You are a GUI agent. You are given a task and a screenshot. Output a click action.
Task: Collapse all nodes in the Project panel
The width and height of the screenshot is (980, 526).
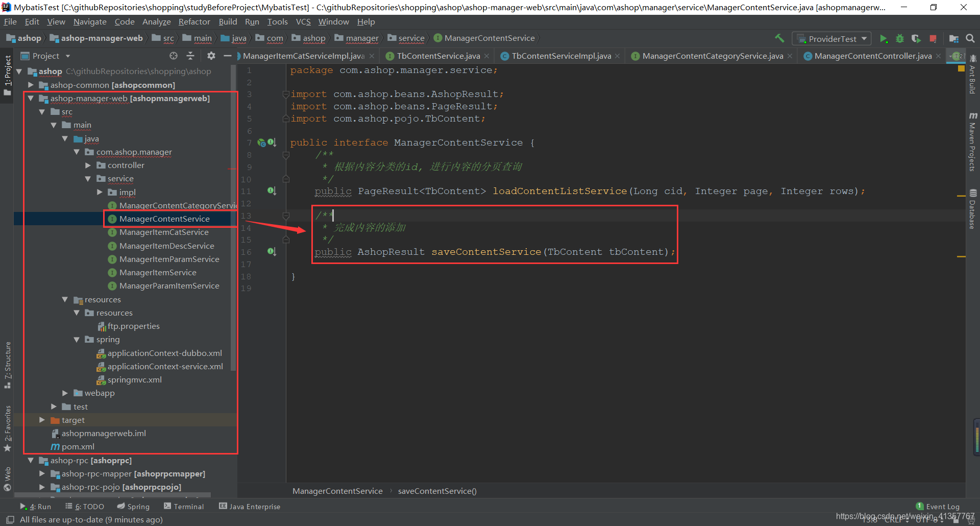(x=190, y=56)
